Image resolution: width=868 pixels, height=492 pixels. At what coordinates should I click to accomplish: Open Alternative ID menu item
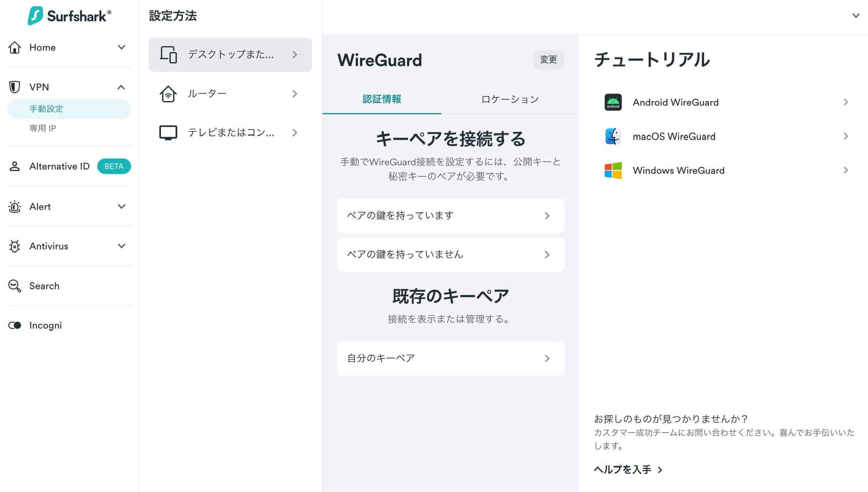59,166
